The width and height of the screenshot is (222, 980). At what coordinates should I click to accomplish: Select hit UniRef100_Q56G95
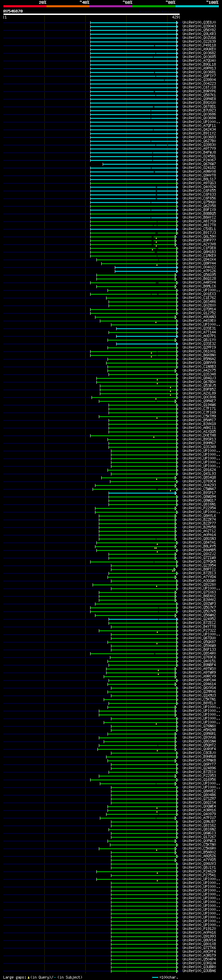coord(199,275)
